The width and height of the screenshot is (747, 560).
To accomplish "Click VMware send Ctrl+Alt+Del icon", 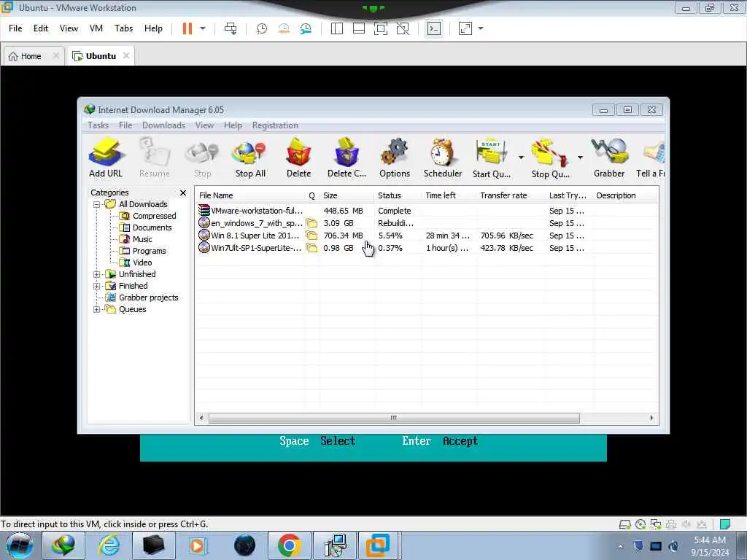I will click(x=231, y=28).
